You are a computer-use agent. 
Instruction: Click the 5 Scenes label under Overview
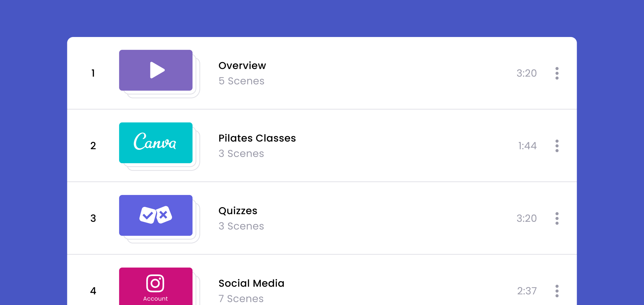[x=241, y=81]
